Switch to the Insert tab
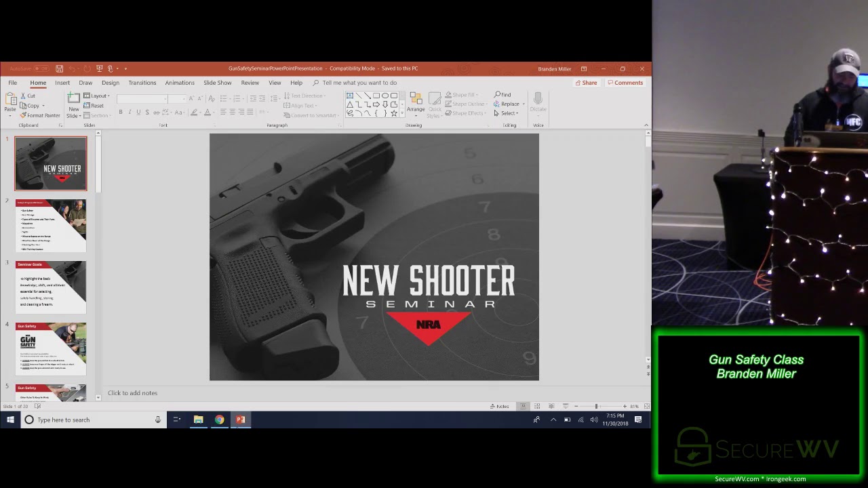This screenshot has width=868, height=488. click(62, 83)
